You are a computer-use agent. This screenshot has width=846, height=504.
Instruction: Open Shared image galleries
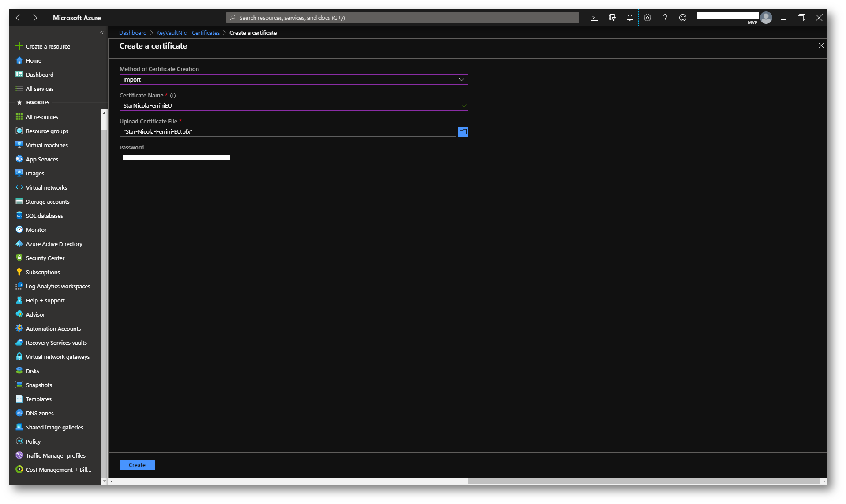(x=49, y=427)
